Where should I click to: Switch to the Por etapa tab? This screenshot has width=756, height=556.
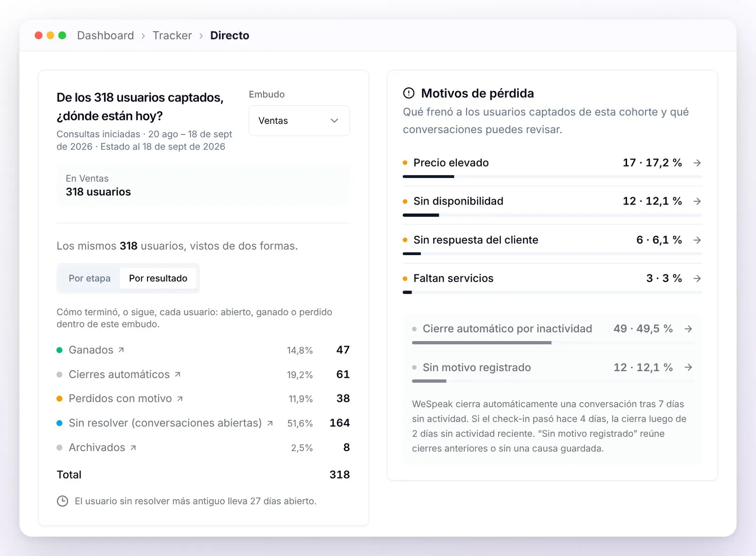pos(89,278)
